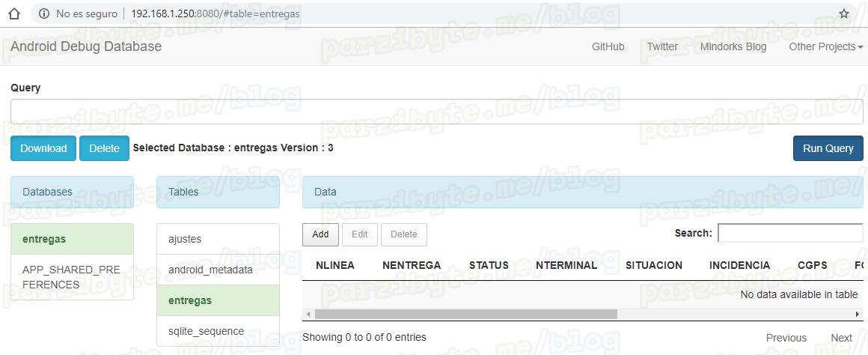Viewport: 868px width, 355px height.
Task: Click the Download button
Action: click(43, 148)
